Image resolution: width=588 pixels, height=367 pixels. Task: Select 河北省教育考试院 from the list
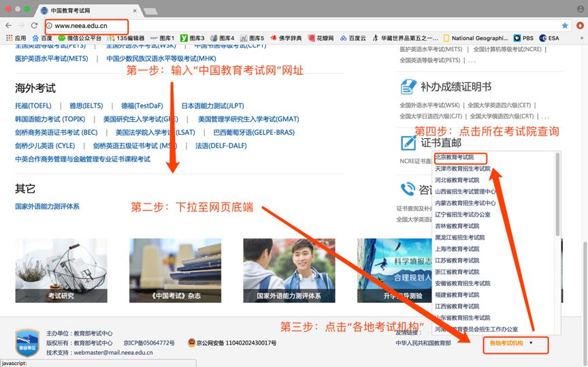click(x=457, y=180)
